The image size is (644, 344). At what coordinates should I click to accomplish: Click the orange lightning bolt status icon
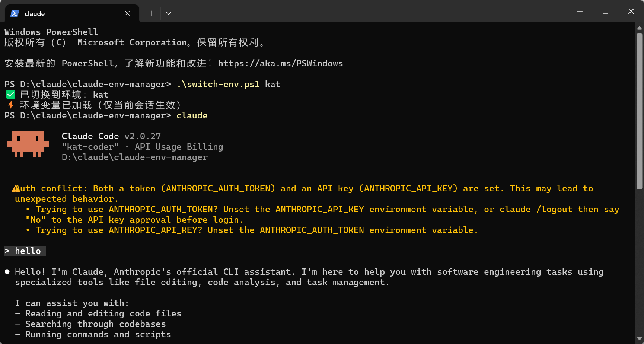(x=10, y=105)
